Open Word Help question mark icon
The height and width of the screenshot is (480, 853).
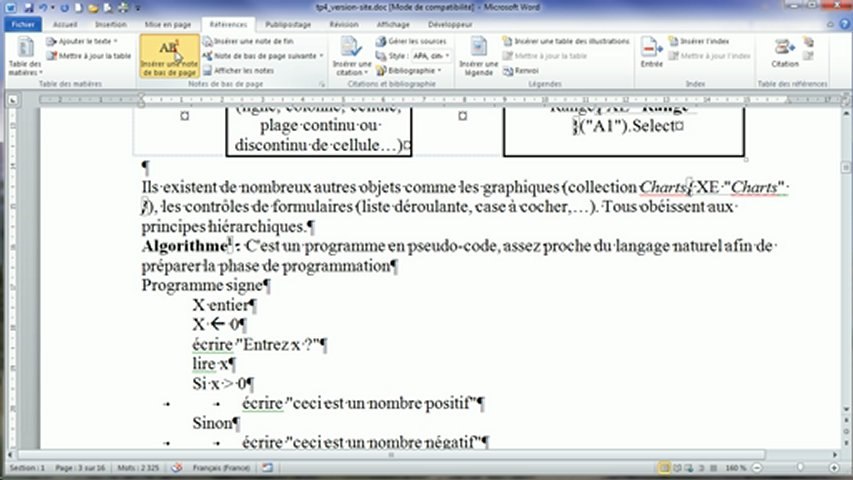[x=844, y=24]
